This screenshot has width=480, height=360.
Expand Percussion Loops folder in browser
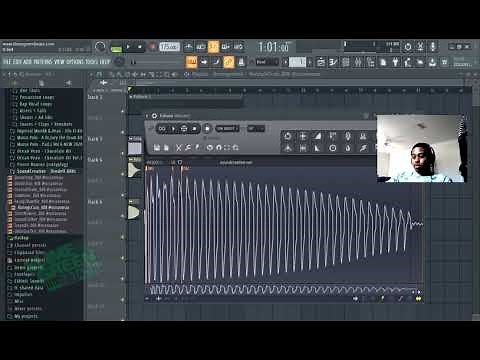coord(37,97)
